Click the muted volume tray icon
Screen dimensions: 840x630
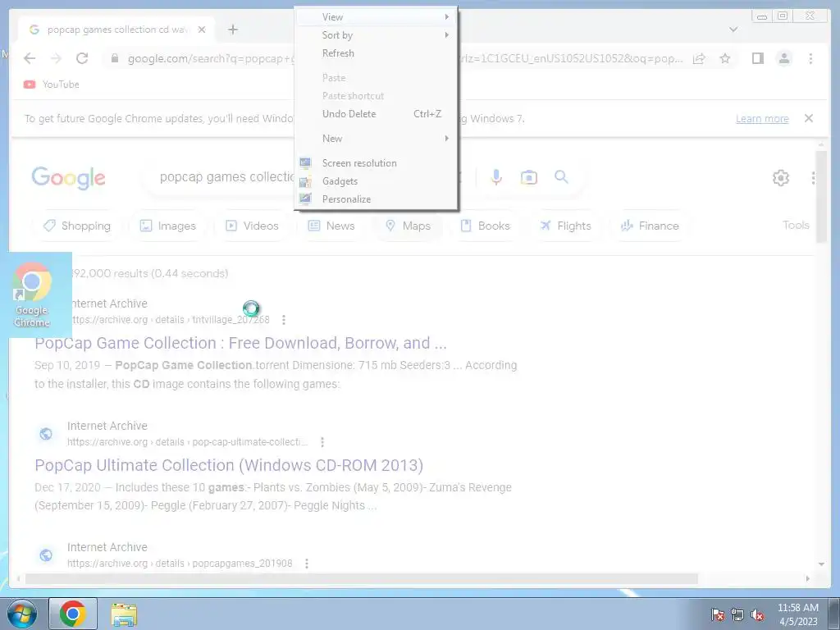[x=757, y=614]
